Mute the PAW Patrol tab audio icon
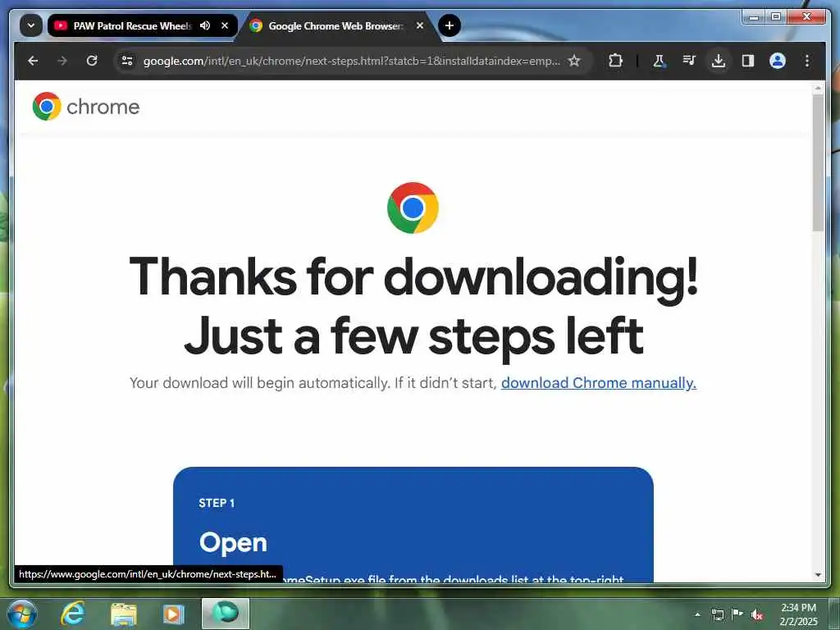The width and height of the screenshot is (840, 630). tap(204, 25)
